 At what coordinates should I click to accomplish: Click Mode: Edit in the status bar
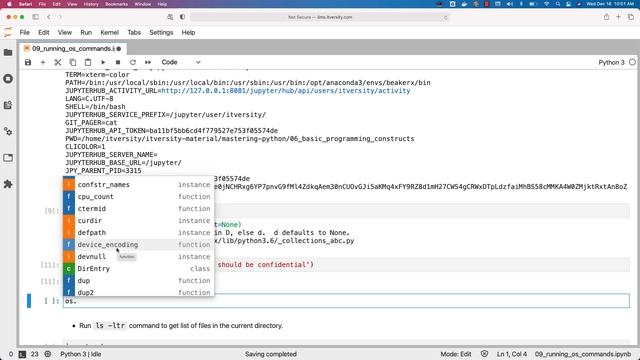click(x=456, y=354)
